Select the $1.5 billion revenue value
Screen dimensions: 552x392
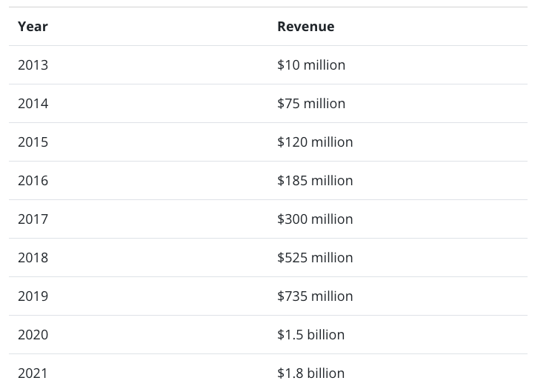coord(310,335)
